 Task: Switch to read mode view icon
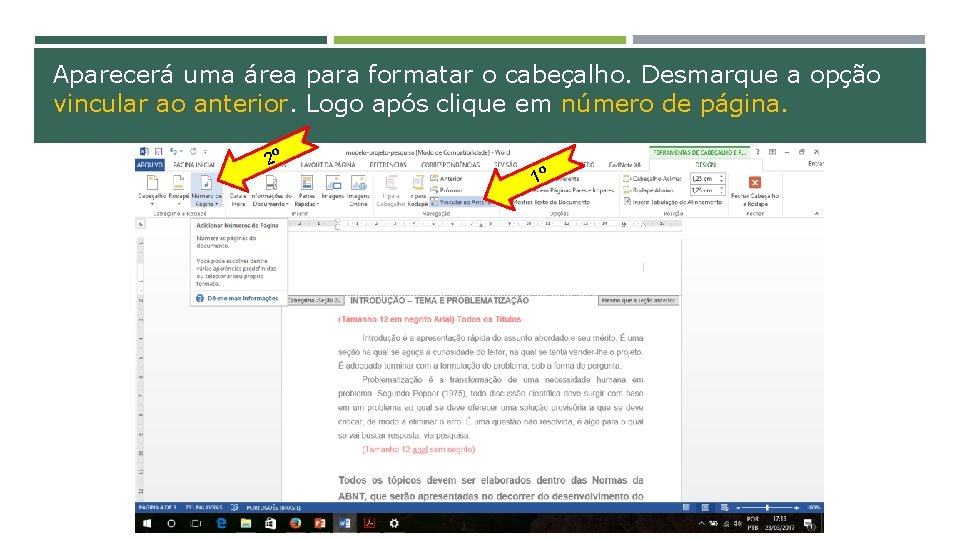click(x=686, y=508)
